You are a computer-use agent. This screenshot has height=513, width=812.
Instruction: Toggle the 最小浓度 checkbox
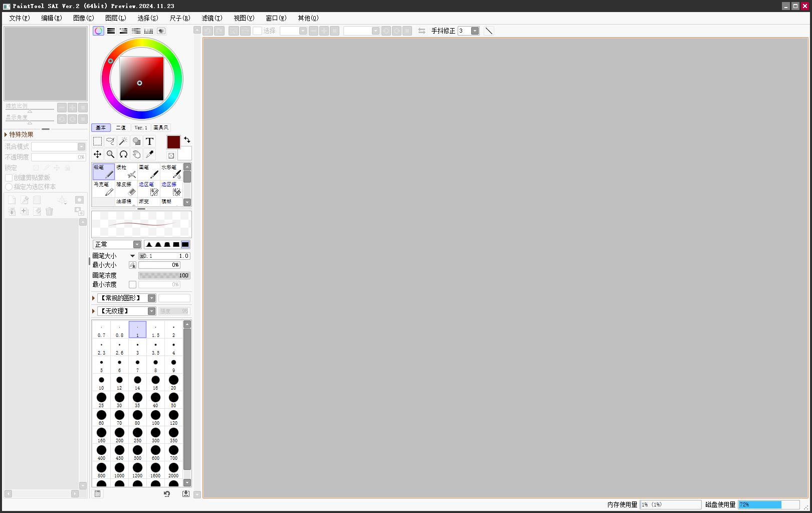coord(132,285)
